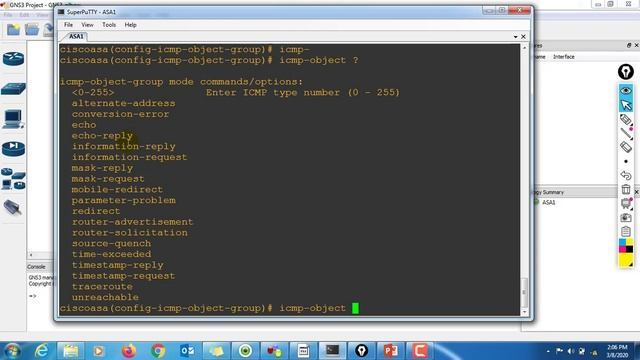Click the camera screenshot icon in annotation toolbar
The height and width of the screenshot is (360, 640).
coord(626,218)
